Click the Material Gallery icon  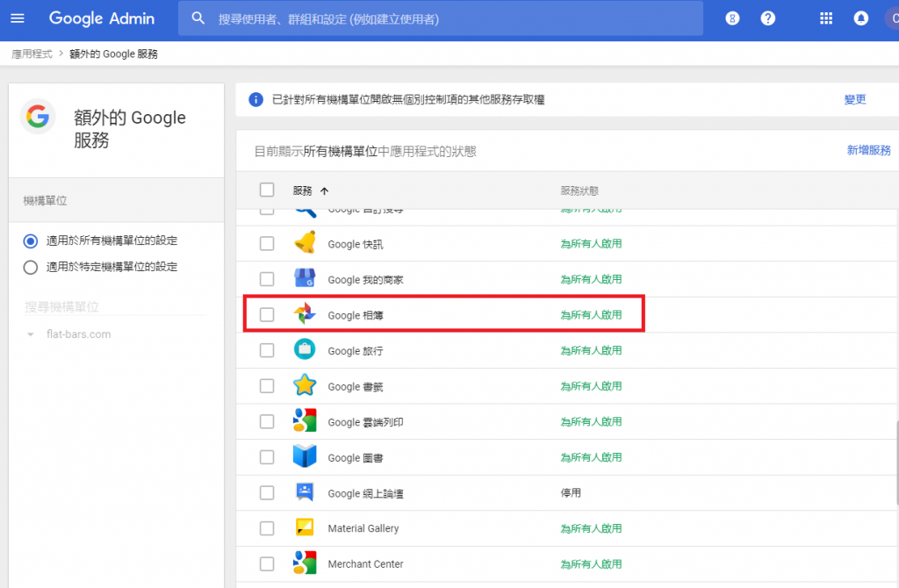305,527
